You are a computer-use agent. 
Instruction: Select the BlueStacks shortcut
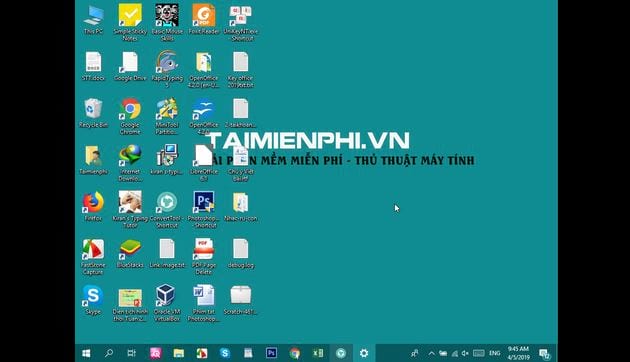pos(130,254)
